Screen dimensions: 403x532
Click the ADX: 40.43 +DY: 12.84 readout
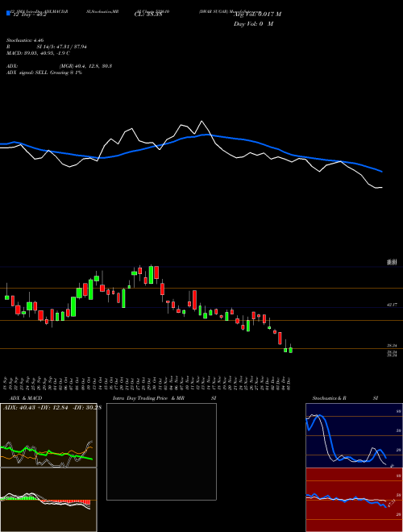pyautogui.click(x=52, y=407)
